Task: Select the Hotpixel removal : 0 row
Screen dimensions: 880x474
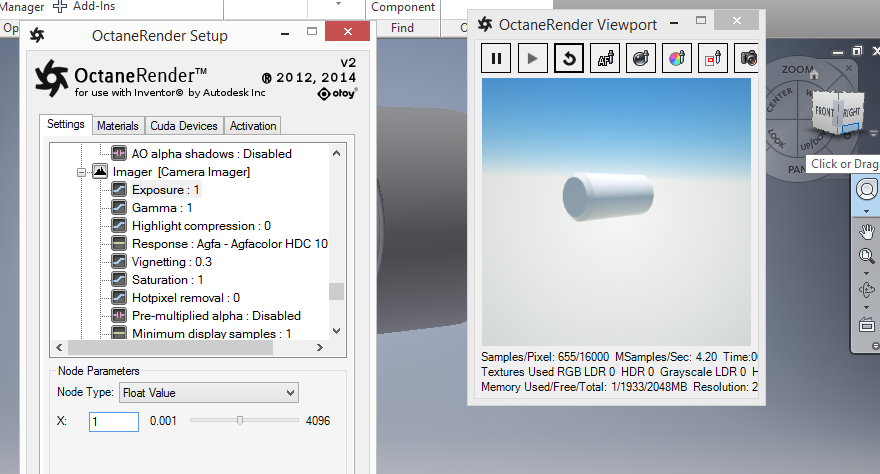Action: pyautogui.click(x=186, y=297)
